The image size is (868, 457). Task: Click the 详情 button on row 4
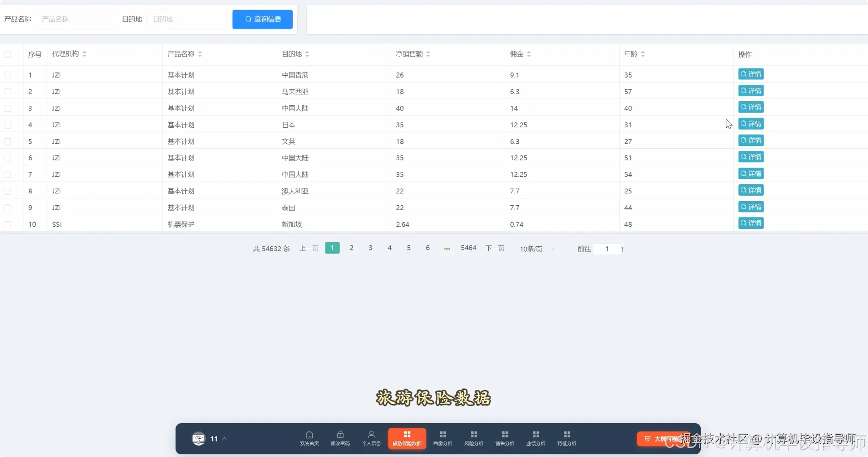tap(750, 124)
